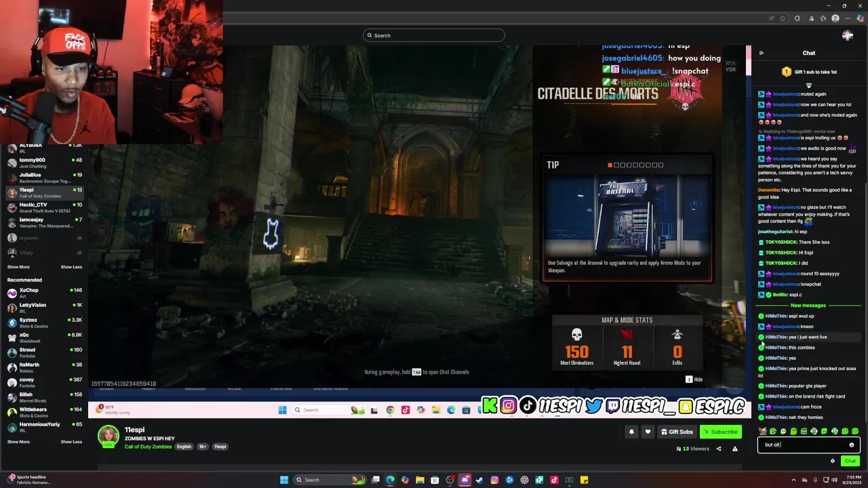Open ChatGPT from the taskbar
This screenshot has height=488, width=868.
point(524,480)
